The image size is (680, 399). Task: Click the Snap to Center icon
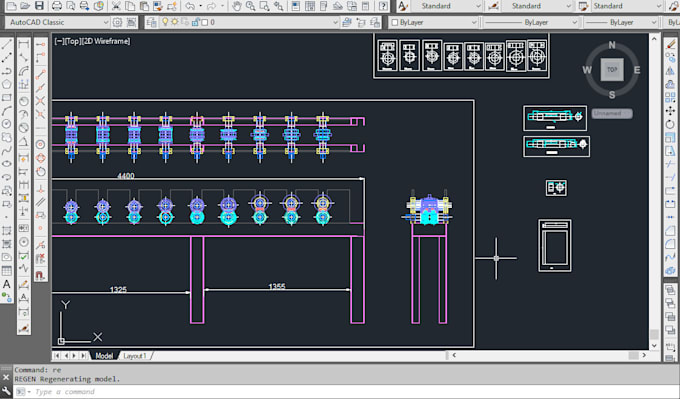40,144
